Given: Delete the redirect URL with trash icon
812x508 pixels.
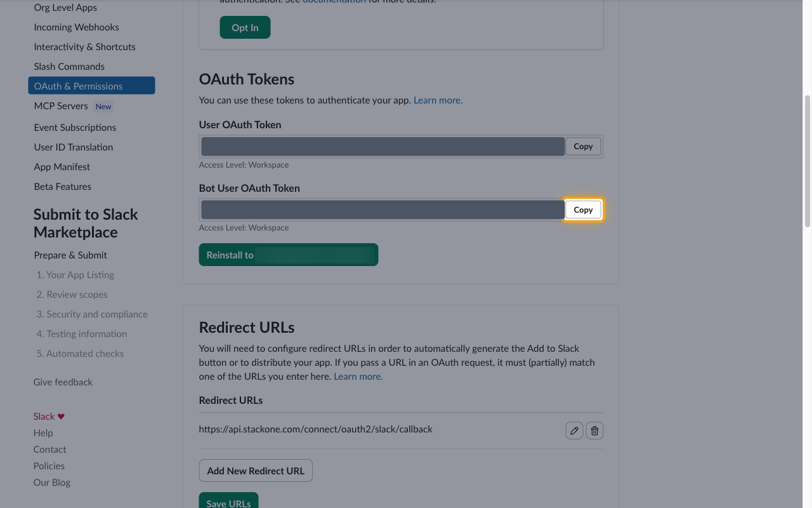Looking at the screenshot, I should click(594, 431).
